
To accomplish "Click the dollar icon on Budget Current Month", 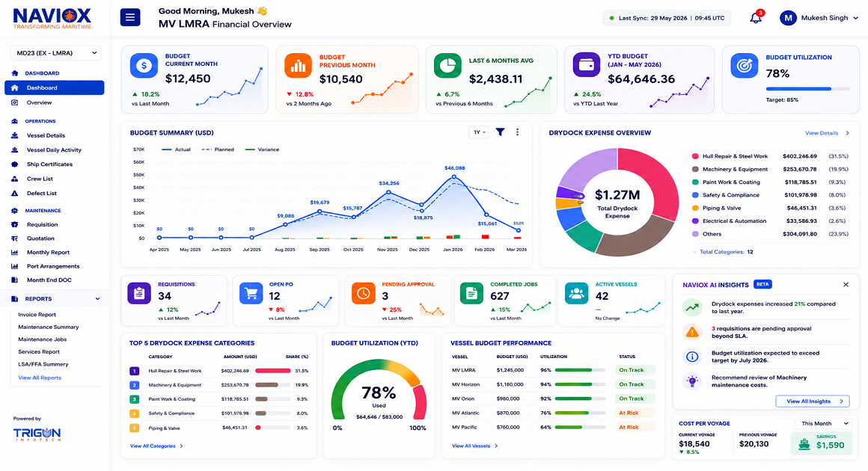I will [144, 66].
